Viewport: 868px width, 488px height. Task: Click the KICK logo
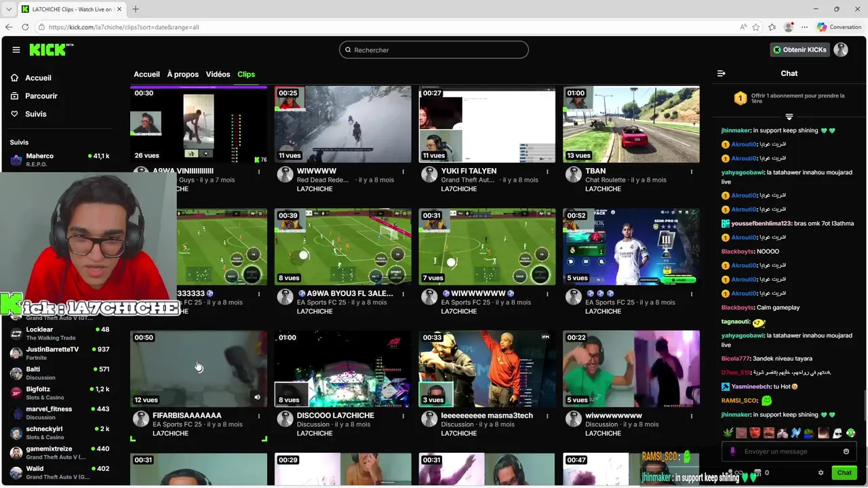click(51, 49)
